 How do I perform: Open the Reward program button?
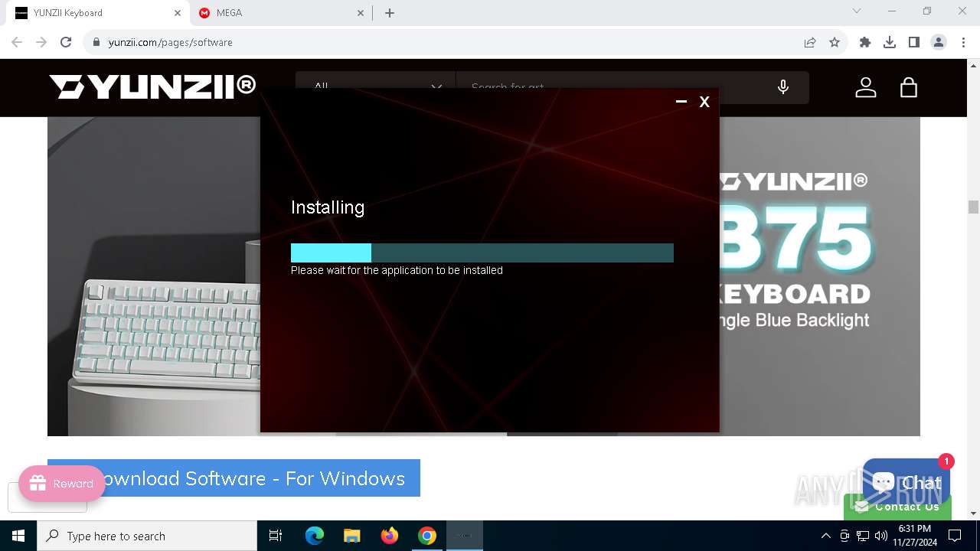(x=62, y=484)
